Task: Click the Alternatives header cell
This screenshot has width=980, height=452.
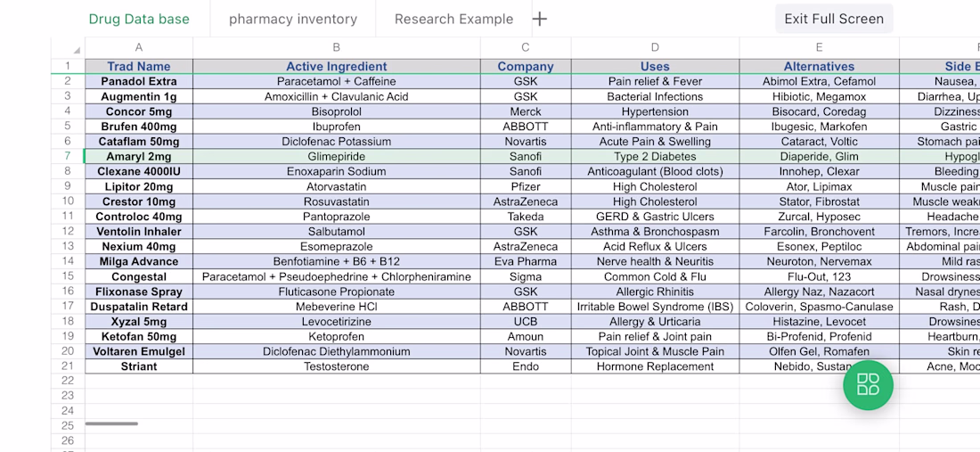Action: (x=819, y=66)
